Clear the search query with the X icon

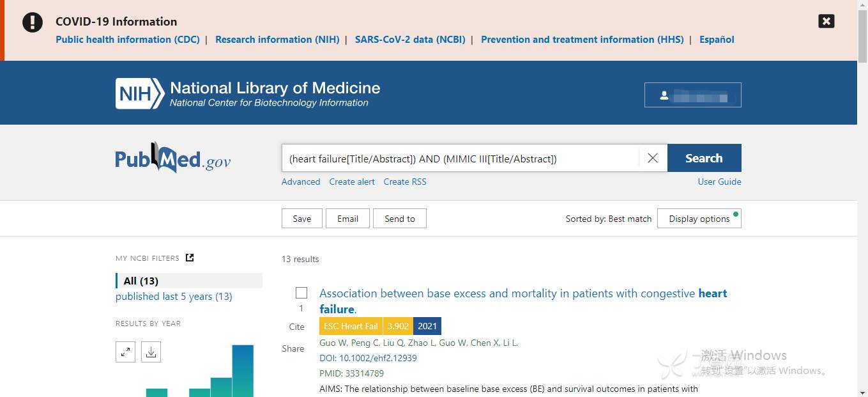click(652, 158)
